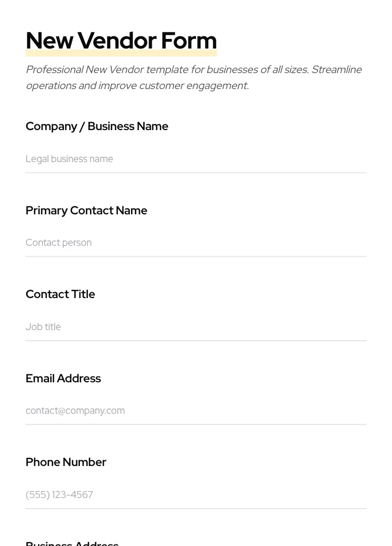Image resolution: width=392 pixels, height=546 pixels.
Task: Click the (555) 123-4567 phone field
Action: 195,495
